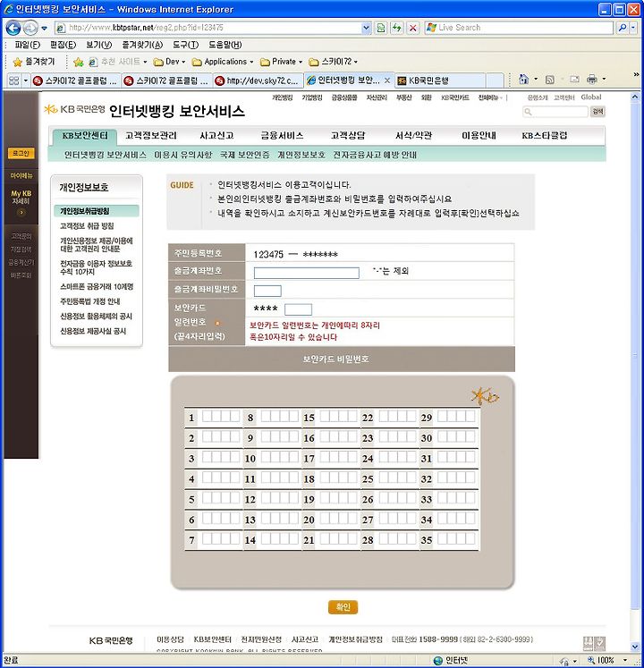Open the recent pages dropdown arrow

(x=44, y=29)
